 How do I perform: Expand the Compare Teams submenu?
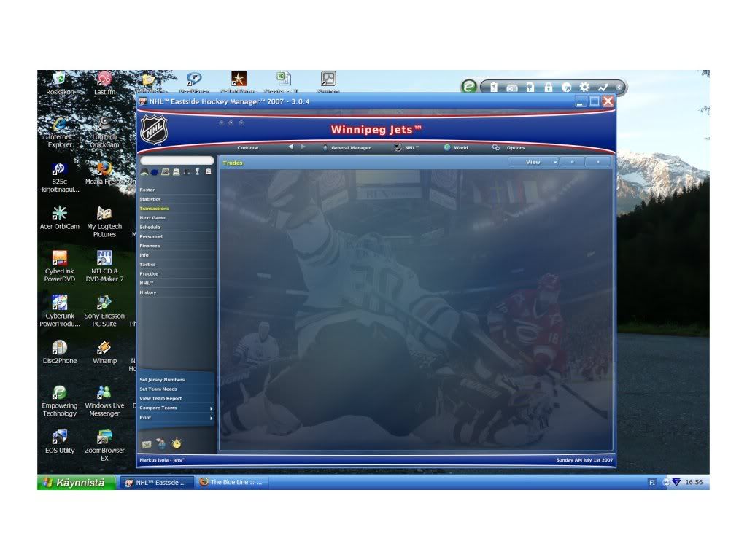coord(176,408)
